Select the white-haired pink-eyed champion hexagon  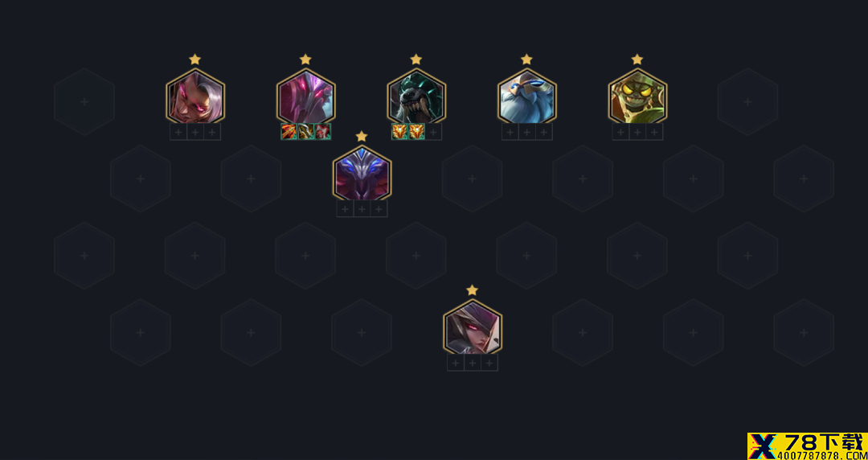coord(195,97)
